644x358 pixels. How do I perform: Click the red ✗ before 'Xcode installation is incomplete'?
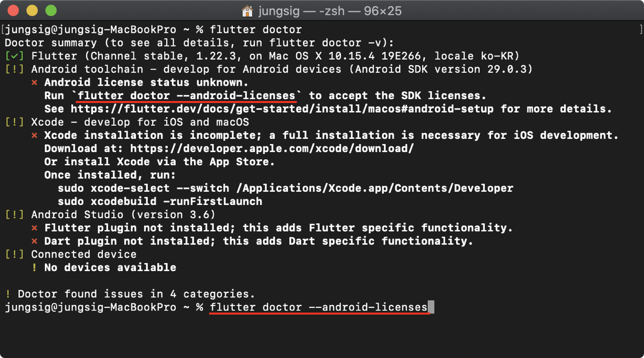[x=34, y=135]
